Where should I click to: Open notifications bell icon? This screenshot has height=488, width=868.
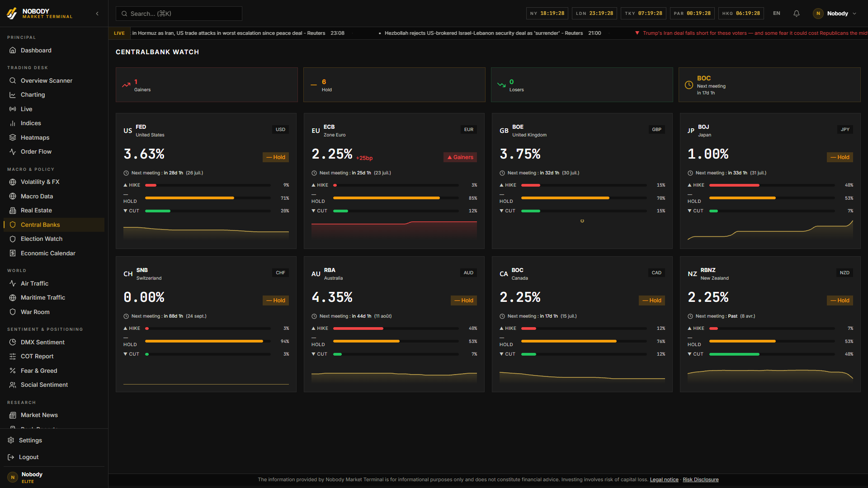point(797,14)
